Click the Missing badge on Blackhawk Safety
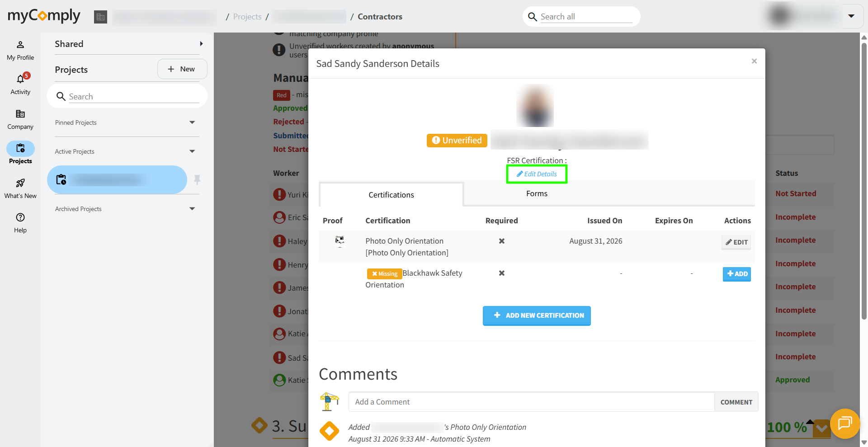Screen dimensions: 868x447 pos(384,273)
